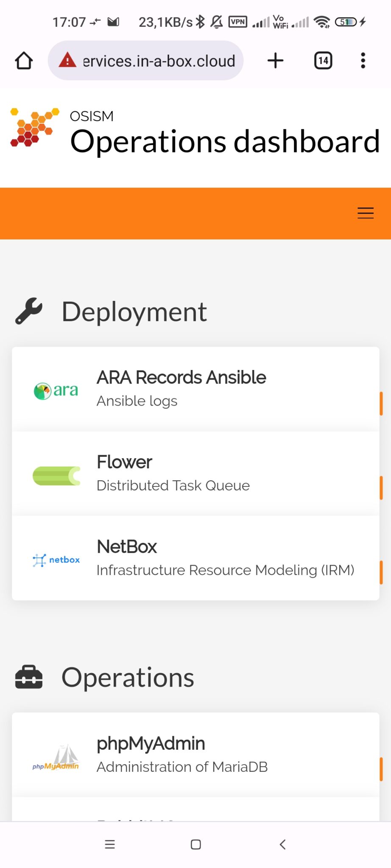Screen dimensions: 391x868
Task: Tap the address bar URL field
Action: [x=159, y=61]
